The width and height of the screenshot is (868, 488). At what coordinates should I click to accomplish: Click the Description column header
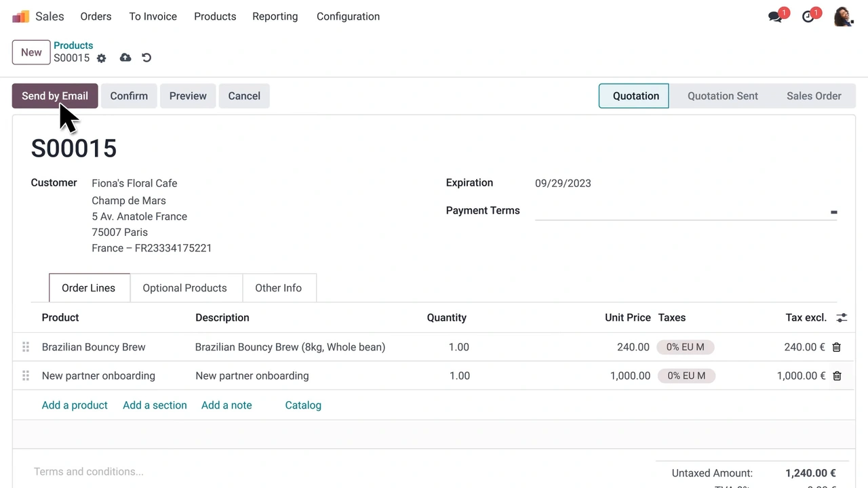[x=222, y=318]
